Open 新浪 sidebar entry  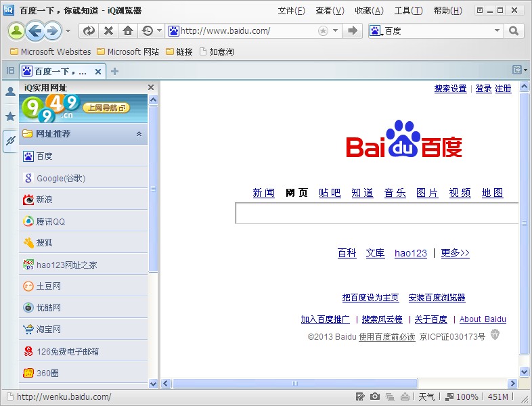point(83,200)
